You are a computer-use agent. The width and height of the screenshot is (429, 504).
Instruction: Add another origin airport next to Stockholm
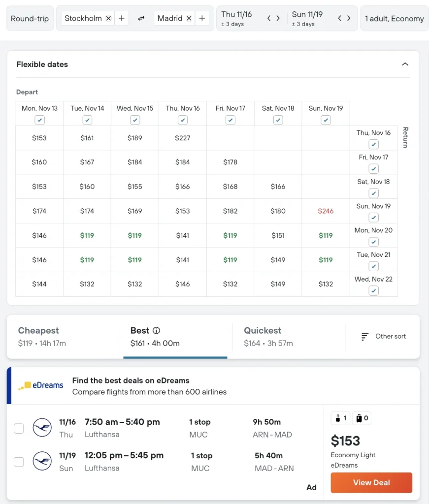pyautogui.click(x=122, y=18)
